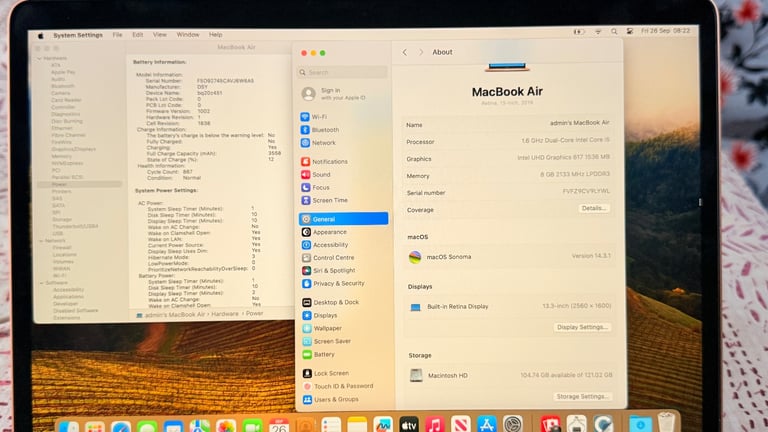Open System Settings menu
The width and height of the screenshot is (768, 432).
78,35
